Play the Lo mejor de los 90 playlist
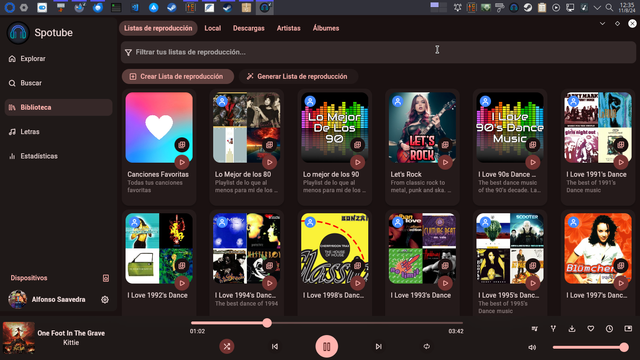Image resolution: width=640 pixels, height=360 pixels. point(358,162)
